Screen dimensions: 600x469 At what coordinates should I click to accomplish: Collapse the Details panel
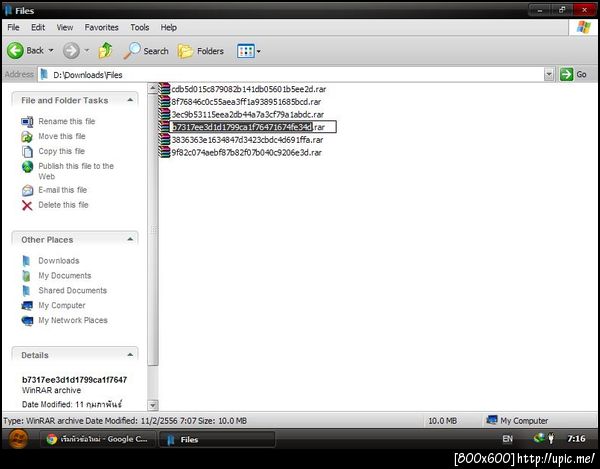(130, 355)
